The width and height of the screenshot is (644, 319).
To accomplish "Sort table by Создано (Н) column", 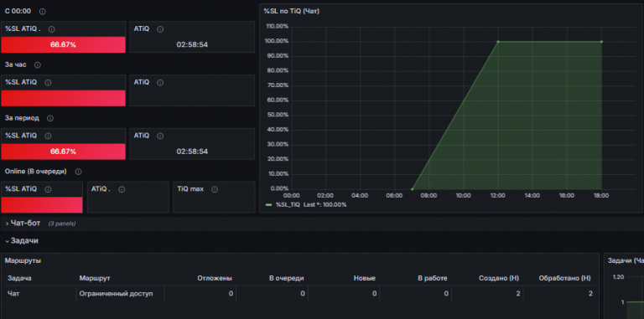I will click(x=499, y=278).
